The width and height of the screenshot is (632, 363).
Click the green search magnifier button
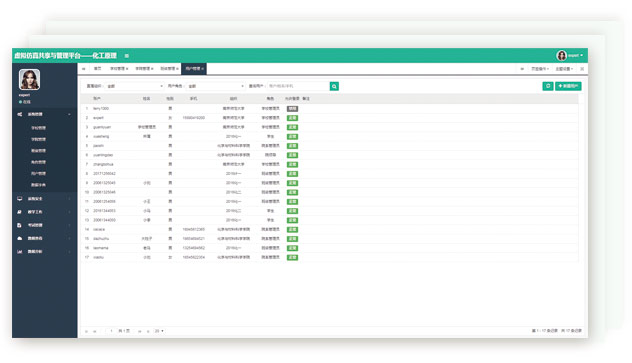click(x=334, y=86)
